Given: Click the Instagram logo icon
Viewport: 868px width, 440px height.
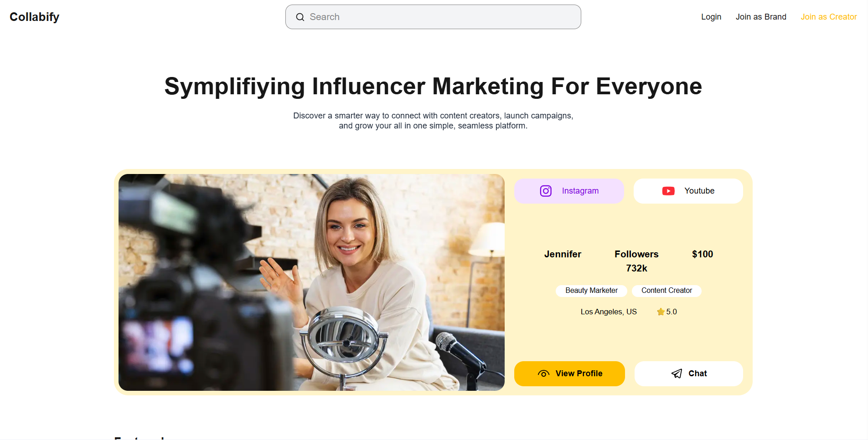Looking at the screenshot, I should point(546,191).
